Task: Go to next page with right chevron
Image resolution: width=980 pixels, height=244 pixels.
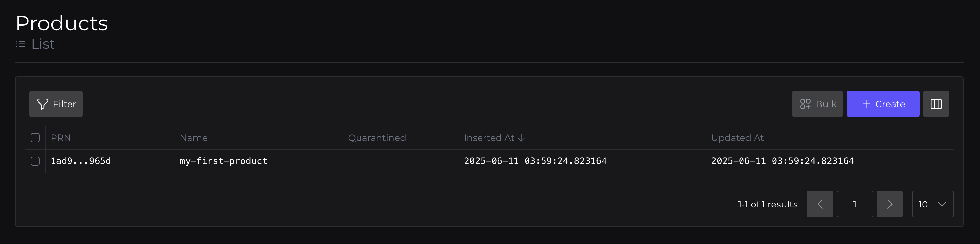Action: [x=889, y=204]
